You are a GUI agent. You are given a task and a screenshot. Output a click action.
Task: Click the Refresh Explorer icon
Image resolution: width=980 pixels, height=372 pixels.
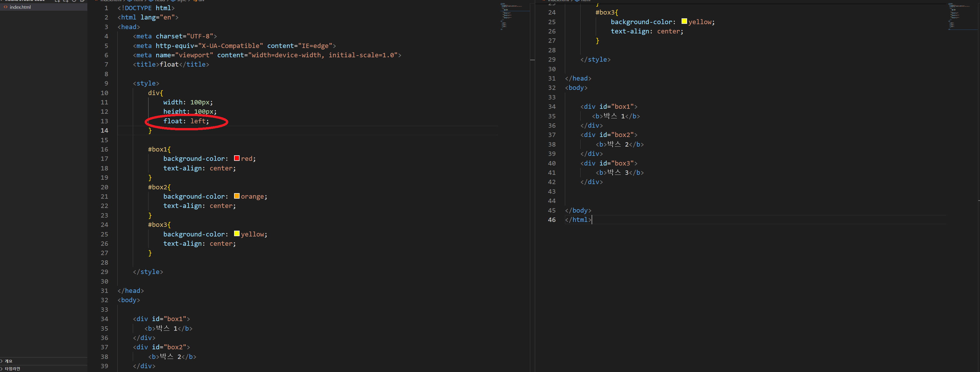(x=74, y=1)
